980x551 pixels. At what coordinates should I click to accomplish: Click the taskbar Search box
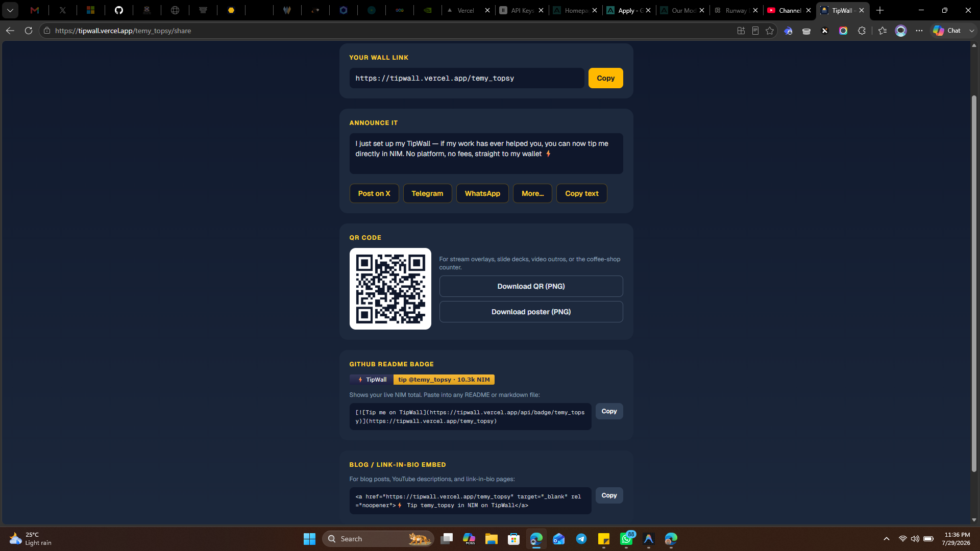tap(378, 539)
